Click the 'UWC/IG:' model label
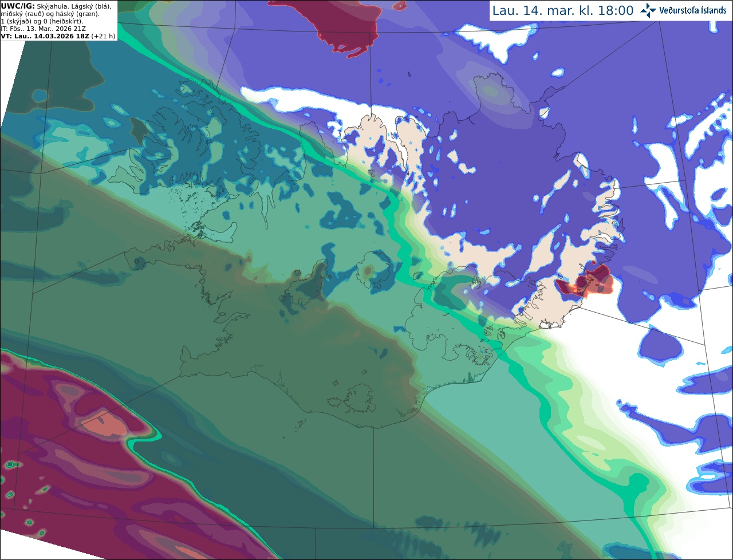 18,6
